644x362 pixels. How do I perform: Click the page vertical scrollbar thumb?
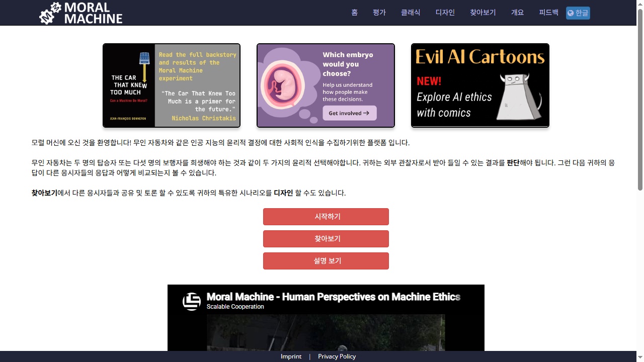640,99
